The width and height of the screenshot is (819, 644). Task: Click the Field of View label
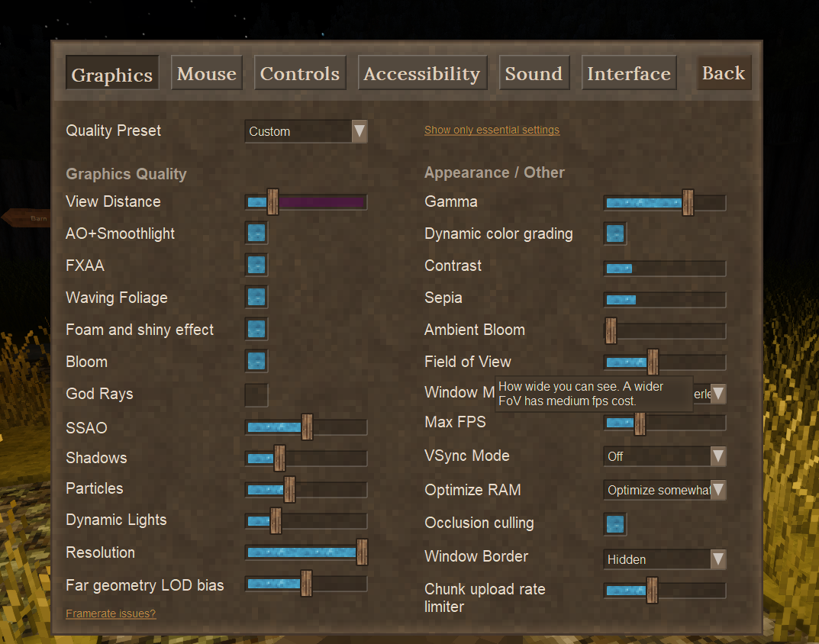point(467,362)
